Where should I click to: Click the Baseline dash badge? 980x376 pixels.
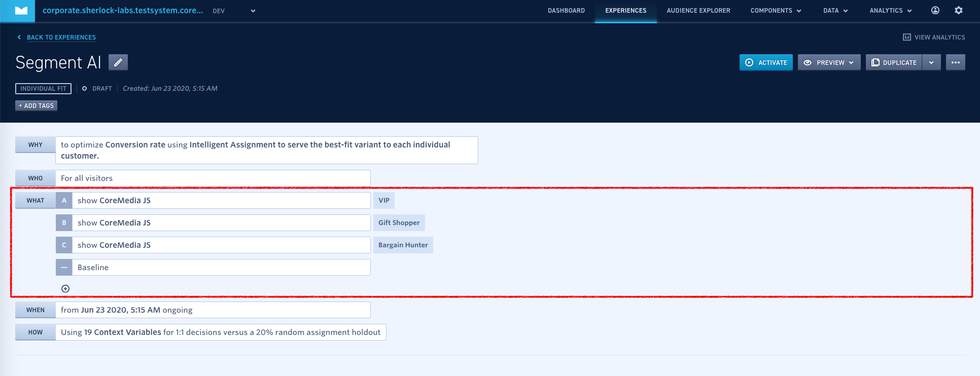[64, 267]
